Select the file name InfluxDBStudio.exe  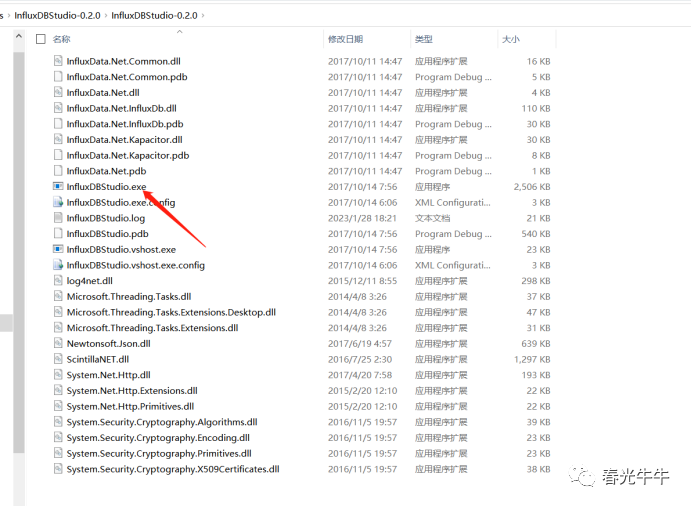point(106,187)
